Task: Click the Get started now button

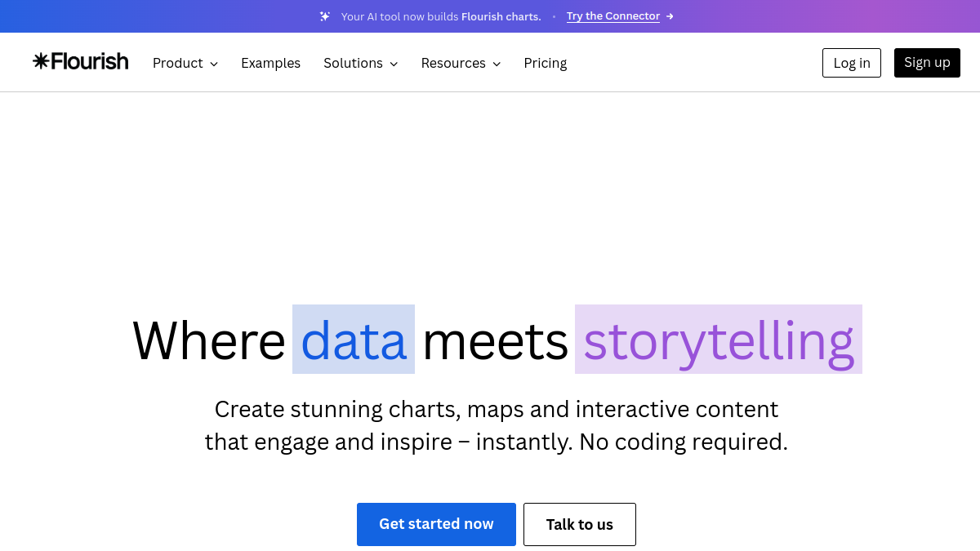Action: tap(436, 524)
